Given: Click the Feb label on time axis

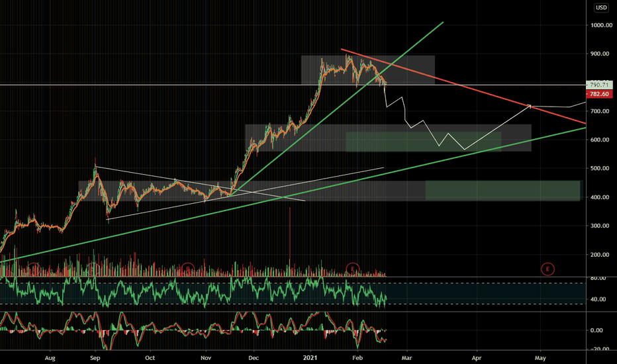Looking at the screenshot, I should coord(357,358).
